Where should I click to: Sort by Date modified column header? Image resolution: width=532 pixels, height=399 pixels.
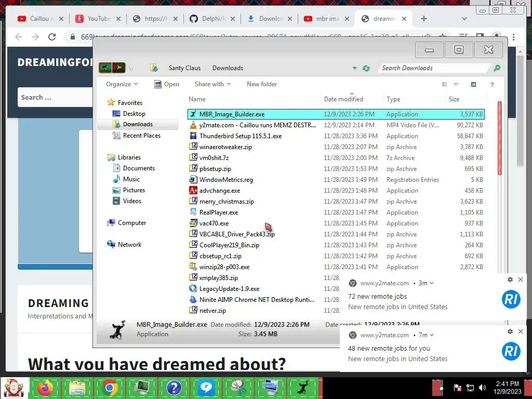tap(343, 99)
